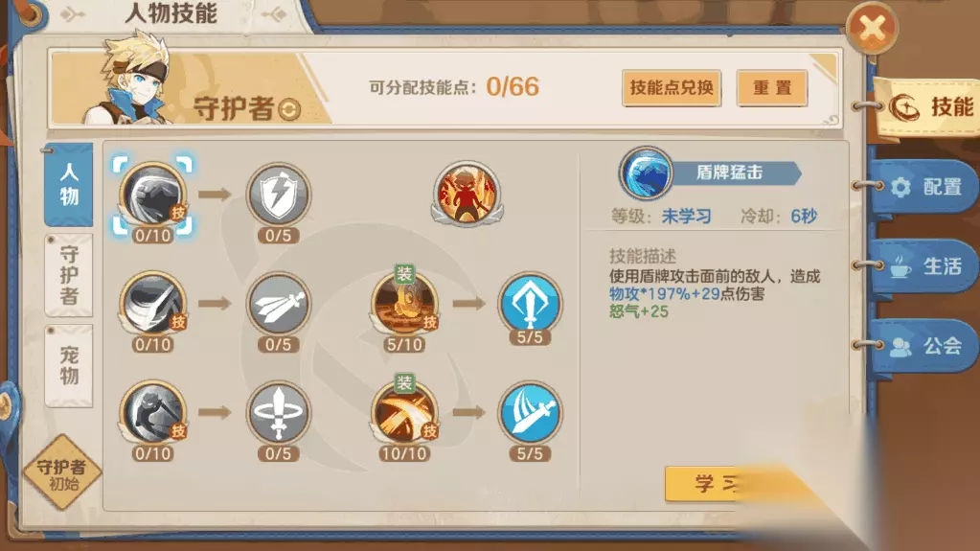Switch class via icon beside 守护者
980x551 pixels.
289,109
